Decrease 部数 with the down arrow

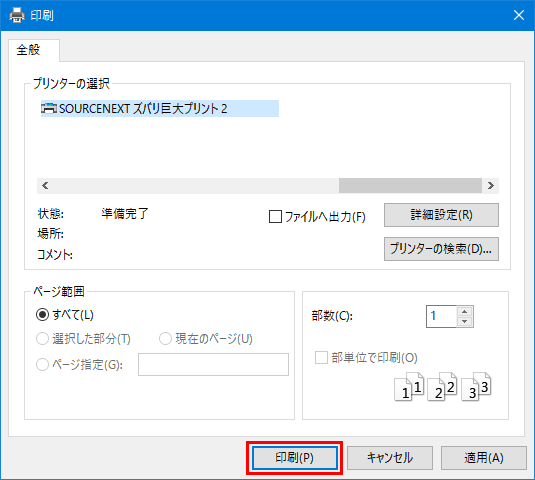[x=464, y=321]
